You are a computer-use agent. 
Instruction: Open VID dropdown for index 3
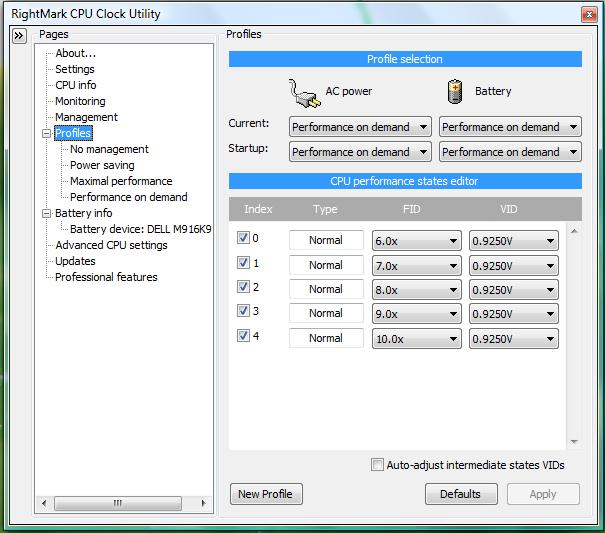point(514,314)
